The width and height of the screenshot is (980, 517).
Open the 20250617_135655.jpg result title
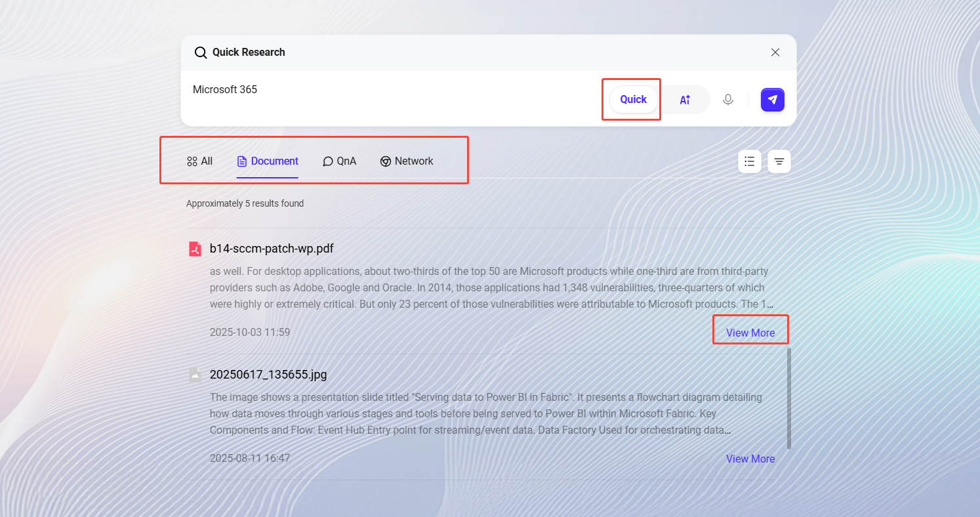(268, 375)
